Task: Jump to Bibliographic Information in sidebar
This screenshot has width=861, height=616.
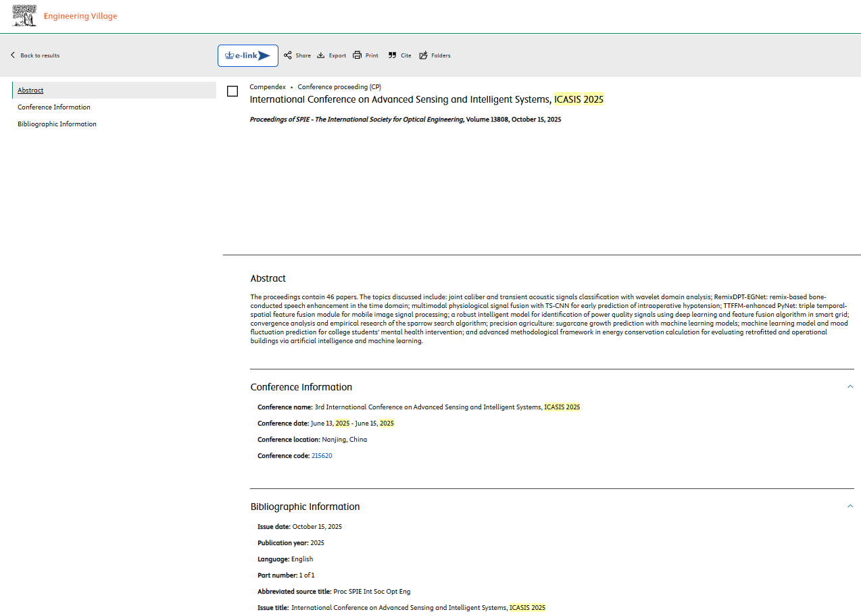Action: (57, 124)
